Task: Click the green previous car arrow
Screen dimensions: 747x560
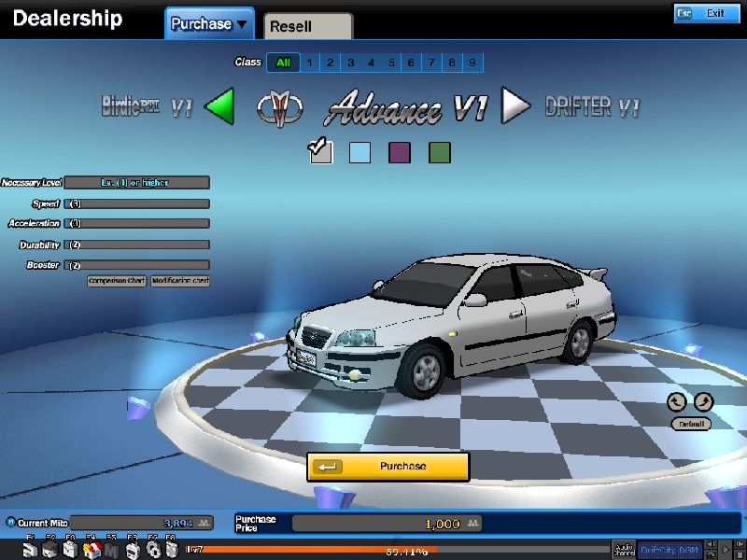Action: pos(218,106)
